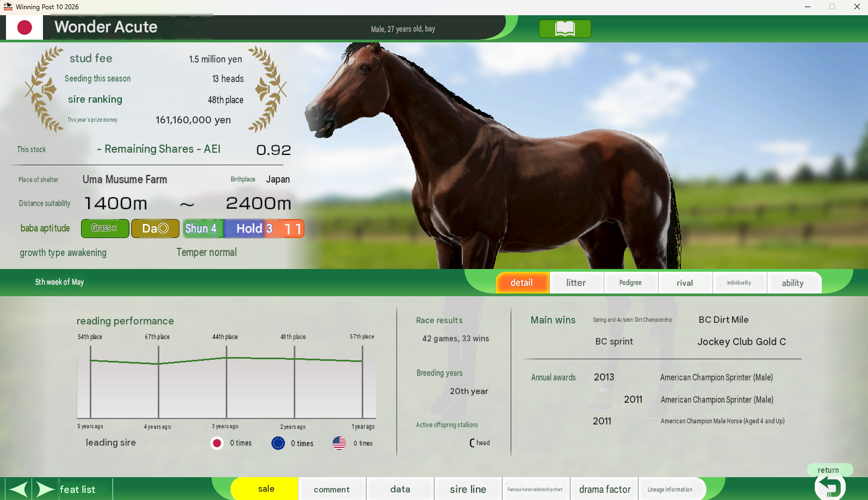Screen dimensions: 868x500
Task: Click the horse name Wonder Acute
Action: 106,27
